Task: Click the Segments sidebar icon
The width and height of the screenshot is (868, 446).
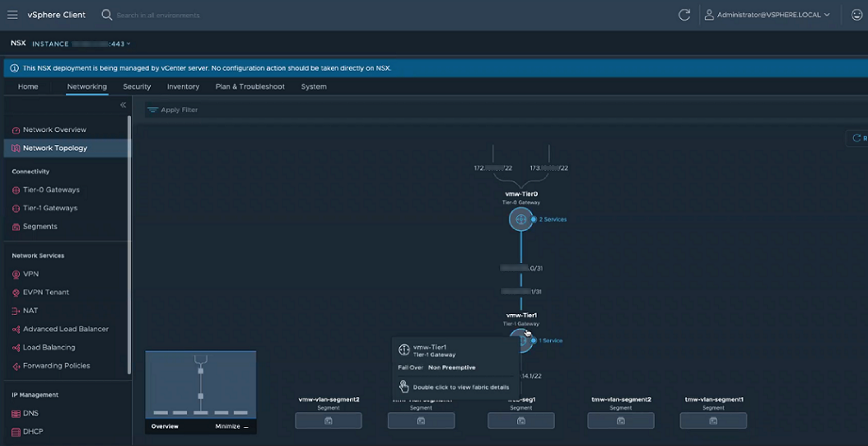Action: pyautogui.click(x=16, y=227)
